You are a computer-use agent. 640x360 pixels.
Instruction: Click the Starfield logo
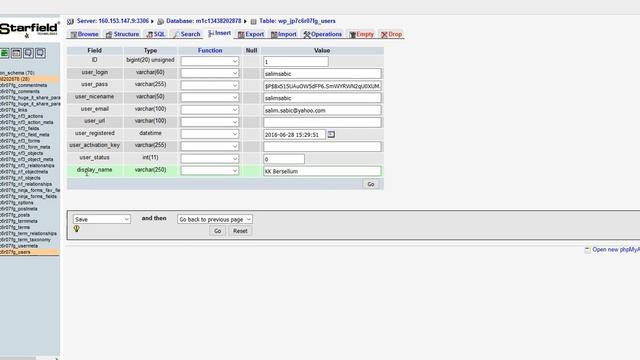coord(29,29)
